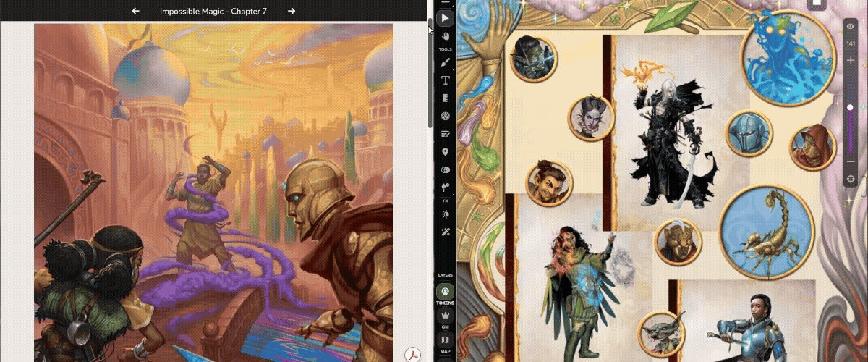The image size is (868, 362).
Task: Zoom out with the minus button
Action: (x=851, y=161)
